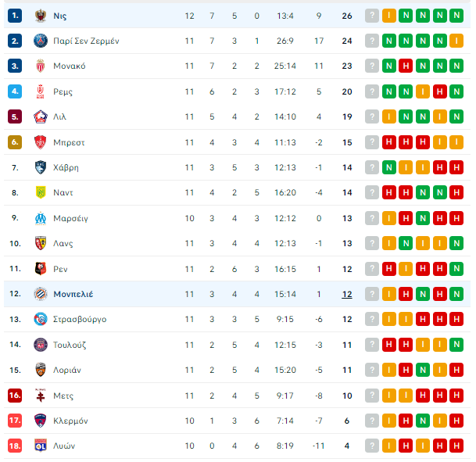Click the Paris Saint-Germain club crest
476x462 pixels.
click(41, 41)
